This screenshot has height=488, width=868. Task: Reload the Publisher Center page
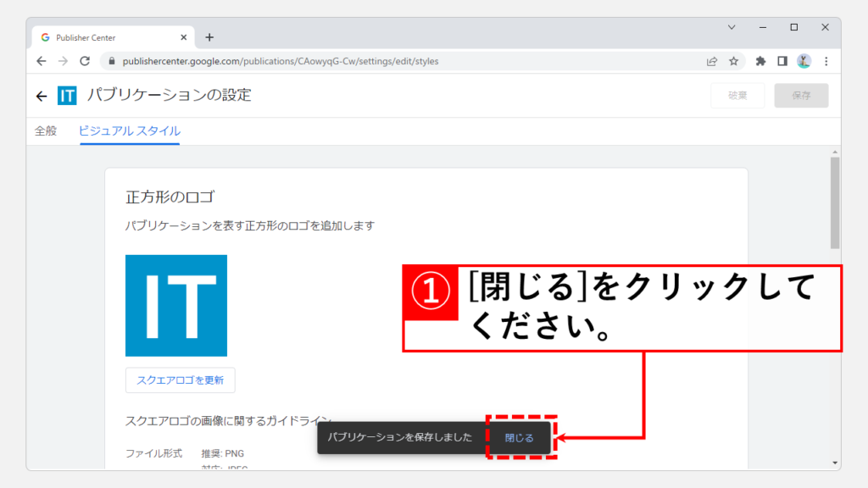click(x=85, y=61)
